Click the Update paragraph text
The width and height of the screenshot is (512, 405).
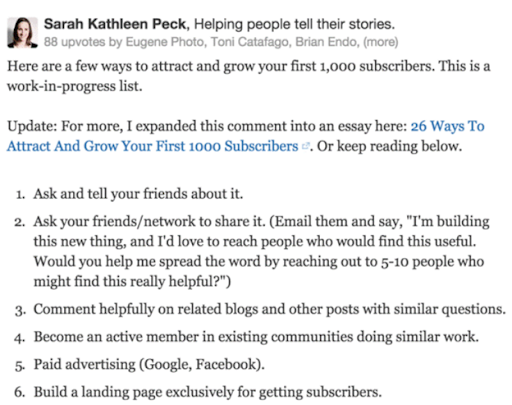[209, 126]
